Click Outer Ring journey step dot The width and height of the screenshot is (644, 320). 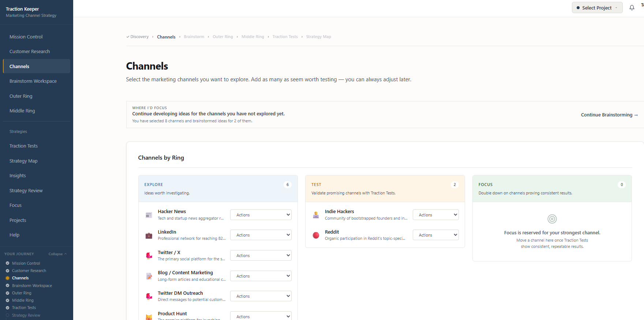(x=7, y=293)
